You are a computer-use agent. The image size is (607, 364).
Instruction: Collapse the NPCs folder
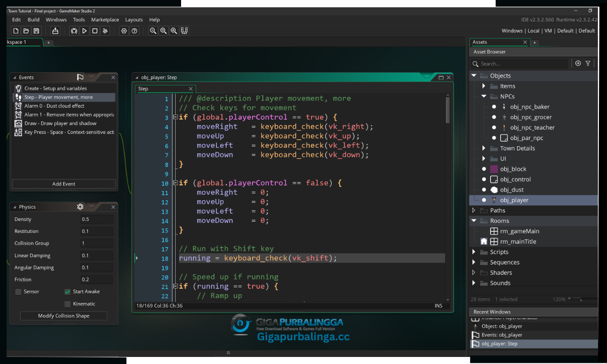tap(484, 96)
